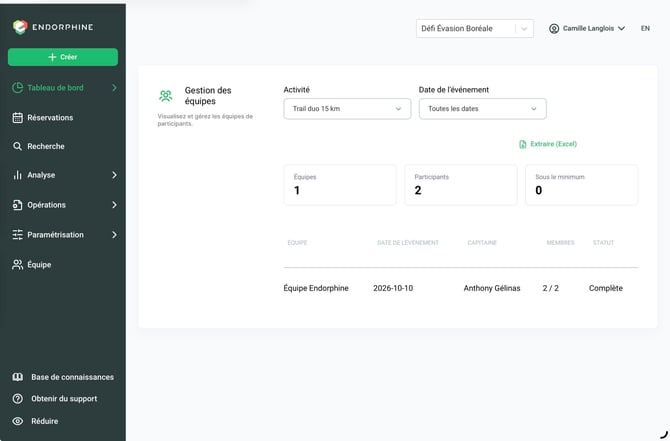Open the Défi Évasion Boréale selector
The image size is (670, 441).
click(x=475, y=28)
